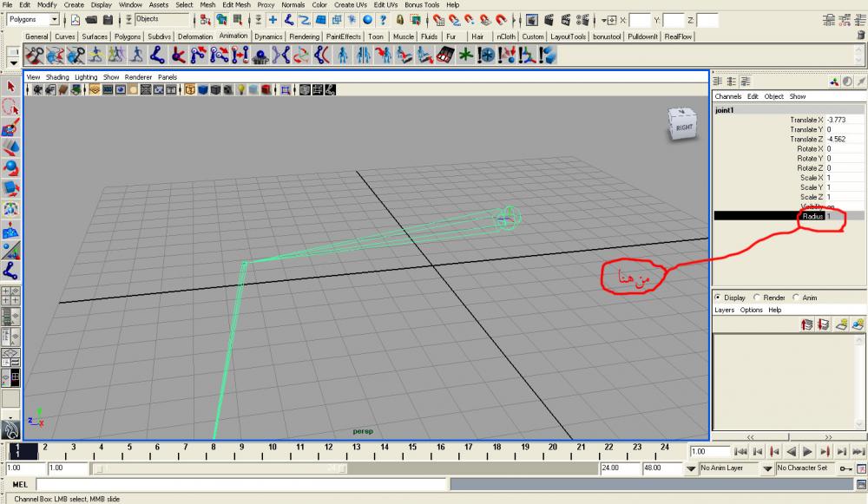This screenshot has height=504, width=868.
Task: Toggle Snap to Grids icon
Action: (438, 20)
